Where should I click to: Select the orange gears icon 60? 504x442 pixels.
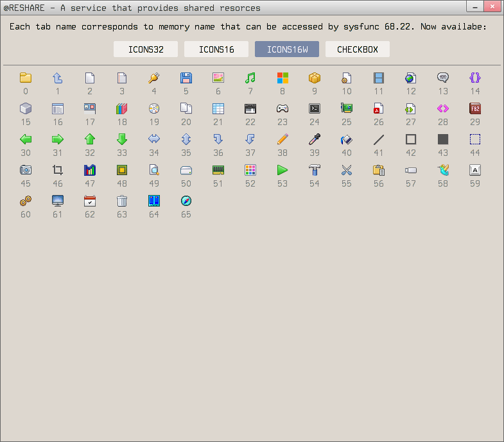(26, 201)
